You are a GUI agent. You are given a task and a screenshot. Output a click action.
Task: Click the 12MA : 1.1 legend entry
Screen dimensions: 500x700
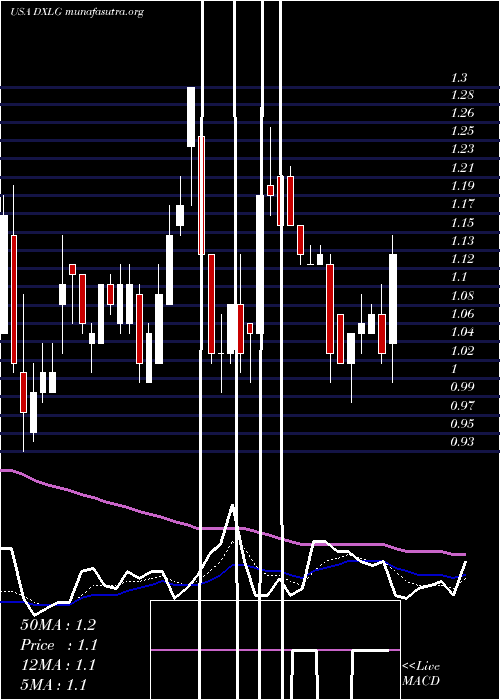point(58,665)
